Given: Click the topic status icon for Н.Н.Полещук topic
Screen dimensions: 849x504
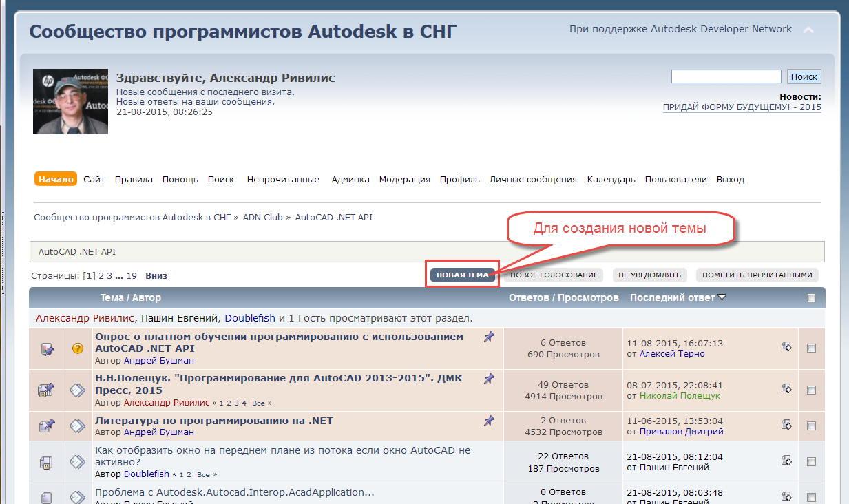Looking at the screenshot, I should coord(46,390).
